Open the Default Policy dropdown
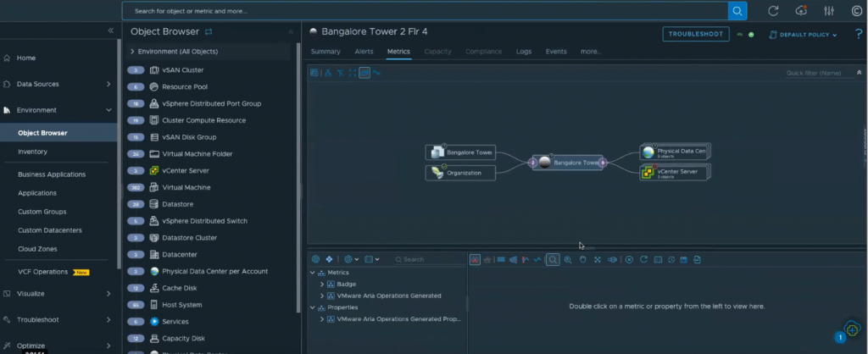This screenshot has height=354, width=868. click(802, 35)
